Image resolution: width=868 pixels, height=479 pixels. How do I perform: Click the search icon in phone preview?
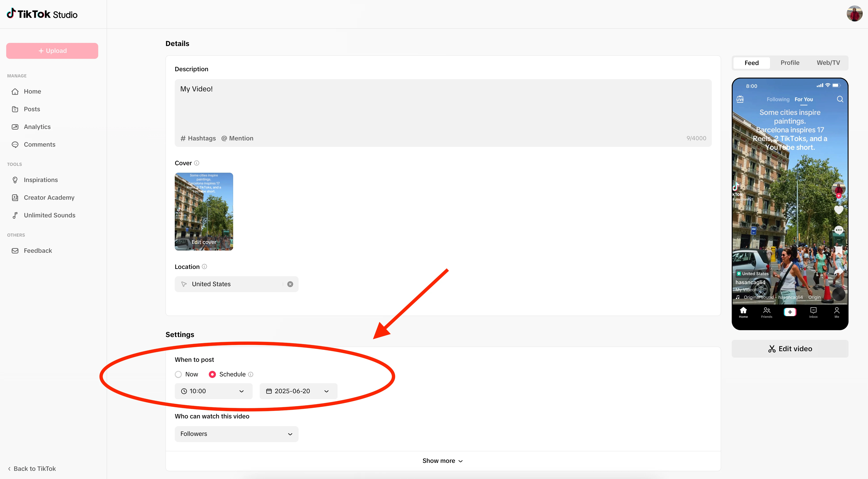tap(840, 99)
